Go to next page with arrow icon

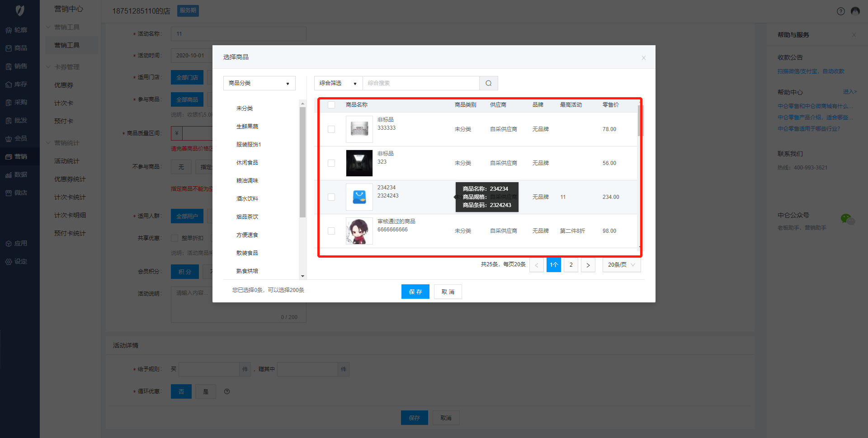[588, 265]
